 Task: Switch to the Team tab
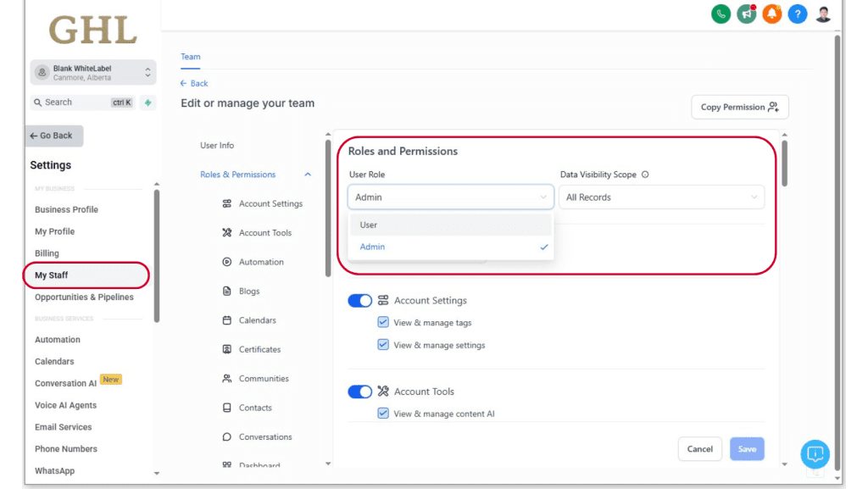pyautogui.click(x=191, y=57)
